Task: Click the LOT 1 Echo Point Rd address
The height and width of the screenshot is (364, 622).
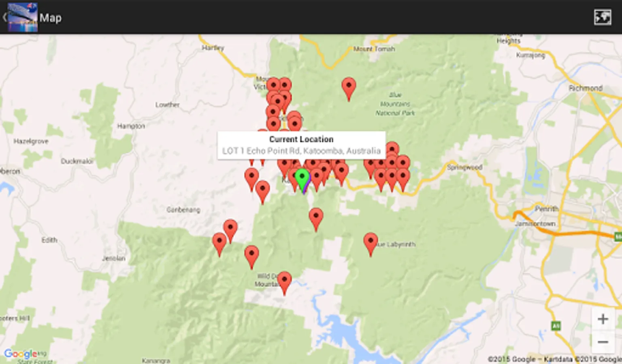Action: click(x=301, y=151)
